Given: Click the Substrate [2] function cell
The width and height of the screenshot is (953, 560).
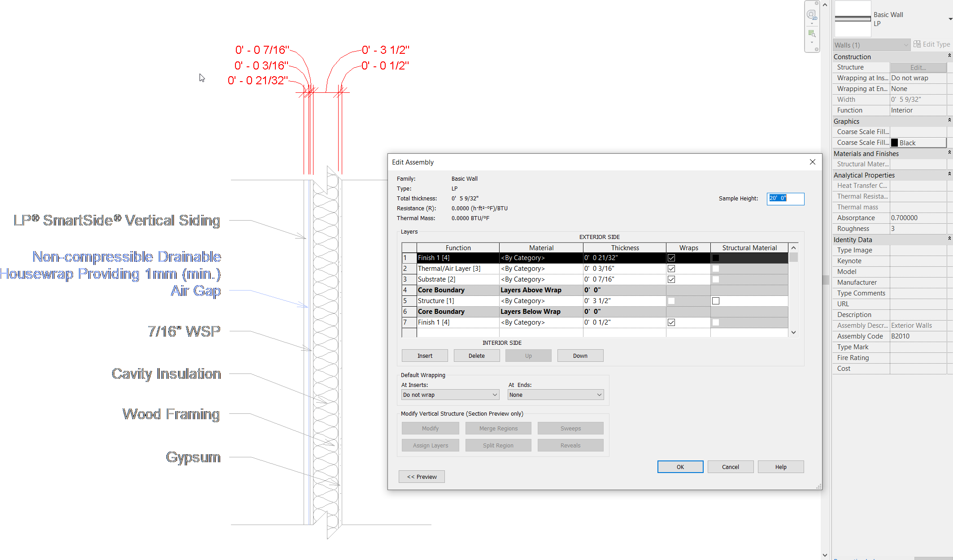Looking at the screenshot, I should 458,279.
